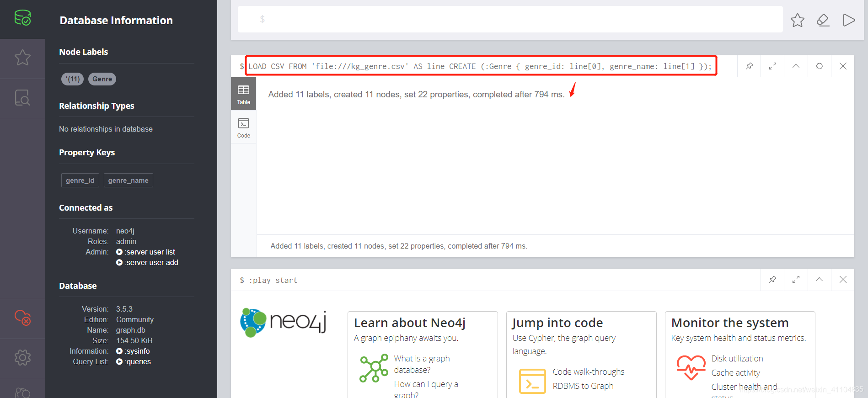Image resolution: width=868 pixels, height=398 pixels.
Task: Click the 'Added 11 labels' status footer text
Action: (398, 246)
